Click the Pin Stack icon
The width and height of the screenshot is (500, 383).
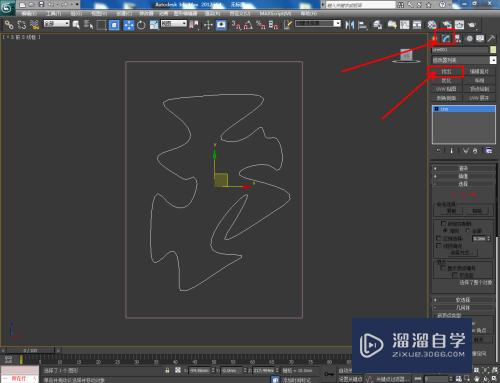pyautogui.click(x=438, y=151)
